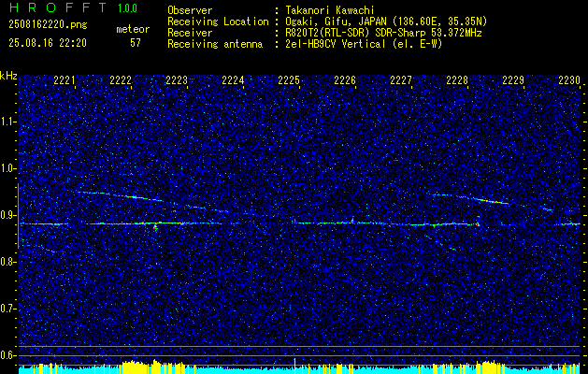
Task: Click the cyan power level bar at the bottom
Action: (x=300, y=371)
